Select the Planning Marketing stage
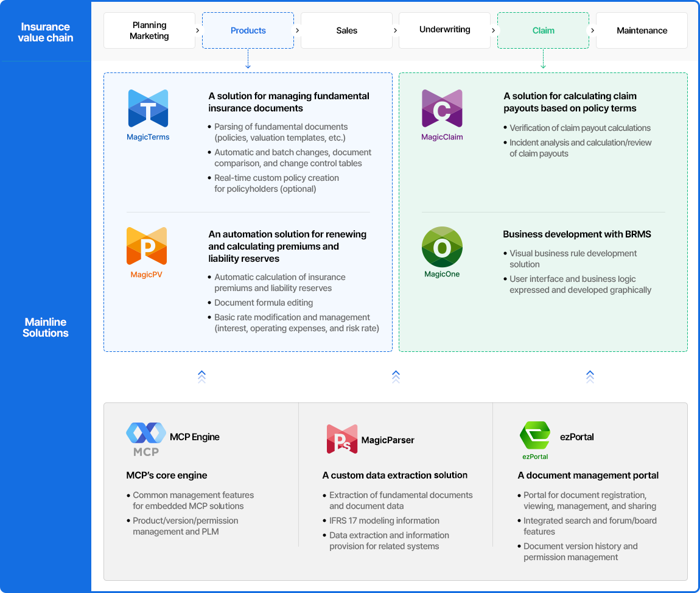The image size is (700, 593). 149,30
